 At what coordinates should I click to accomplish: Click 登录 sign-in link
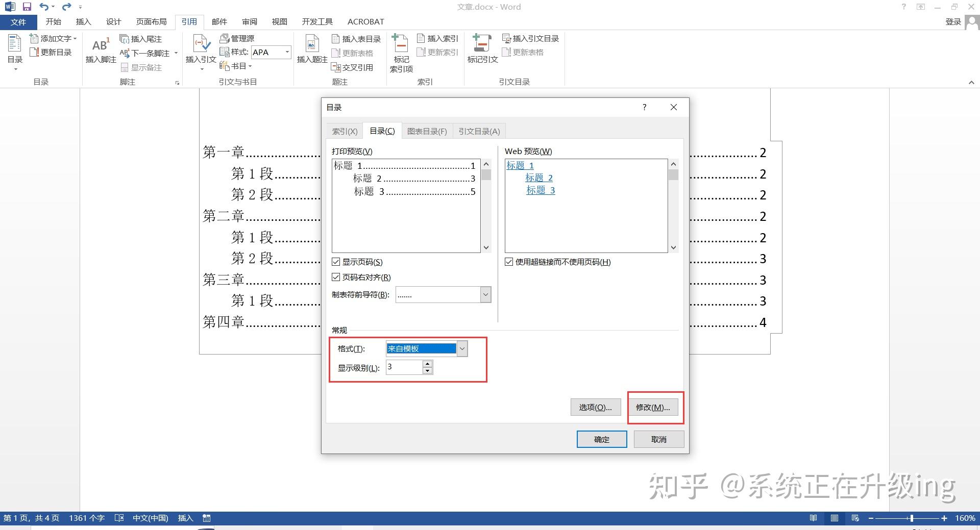coord(953,22)
